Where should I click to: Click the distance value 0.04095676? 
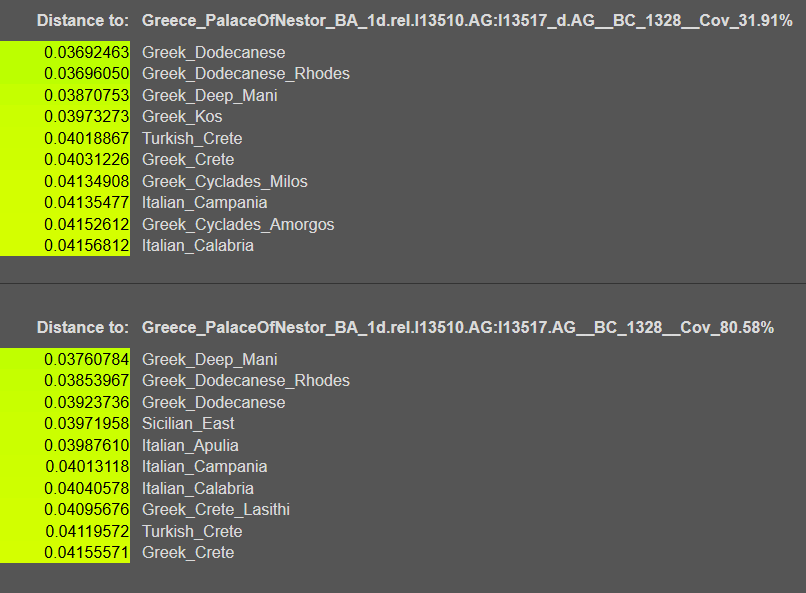coord(86,510)
